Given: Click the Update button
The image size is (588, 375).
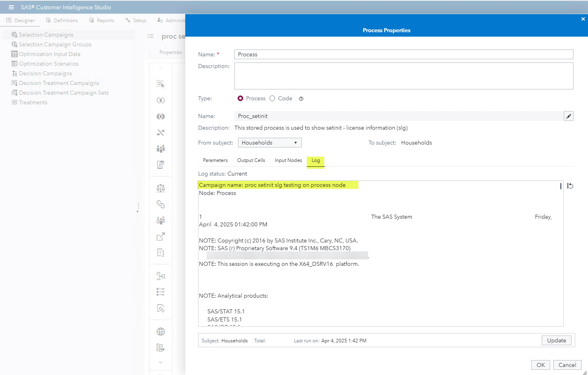Looking at the screenshot, I should [x=557, y=340].
